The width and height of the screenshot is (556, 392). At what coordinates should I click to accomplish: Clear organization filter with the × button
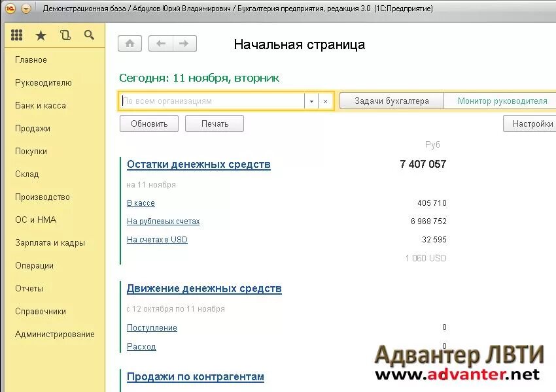(325, 101)
